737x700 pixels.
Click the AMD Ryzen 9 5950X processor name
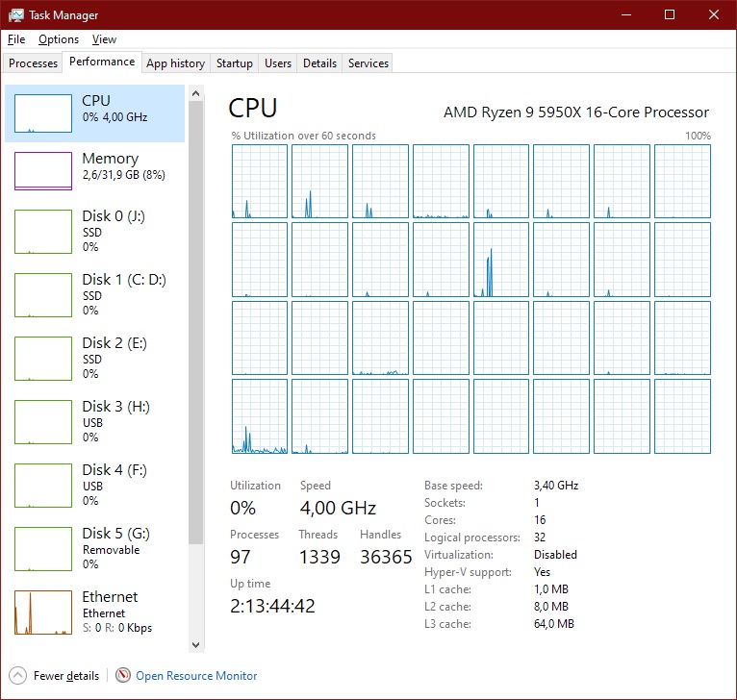576,112
